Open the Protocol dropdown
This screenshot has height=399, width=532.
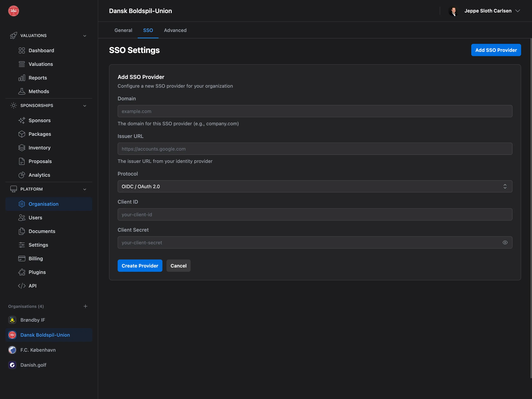(x=315, y=187)
